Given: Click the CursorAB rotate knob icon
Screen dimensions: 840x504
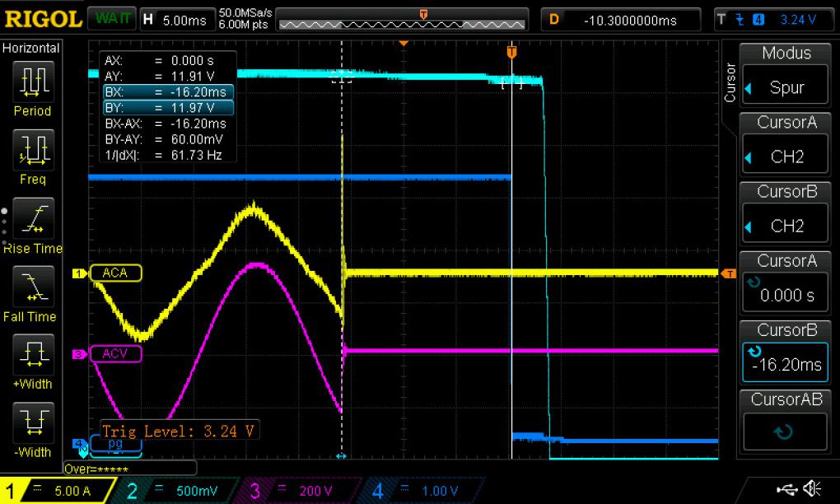Looking at the screenshot, I should 783,432.
